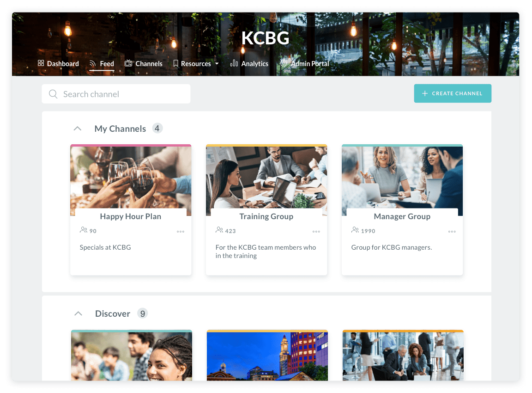Open the Manager Group channel title
This screenshot has width=532, height=393.
click(x=402, y=216)
